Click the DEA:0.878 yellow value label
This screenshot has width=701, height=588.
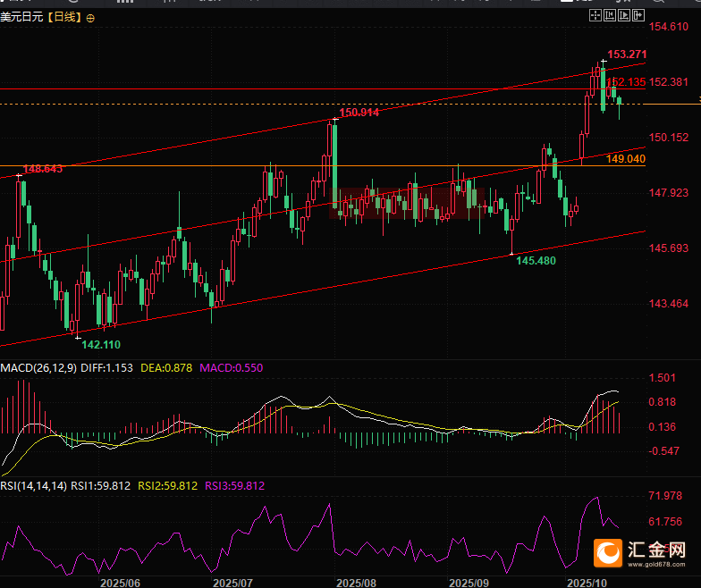pos(166,367)
